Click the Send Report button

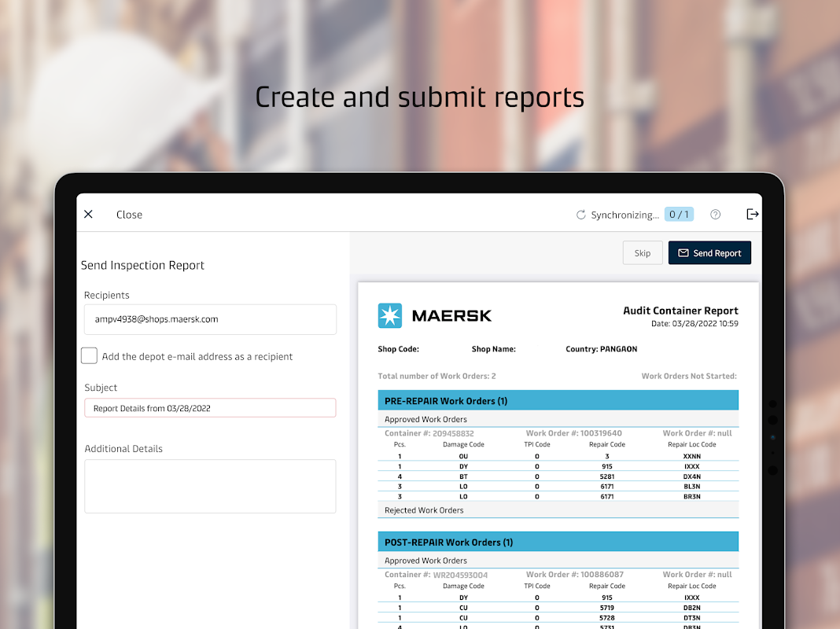click(709, 252)
